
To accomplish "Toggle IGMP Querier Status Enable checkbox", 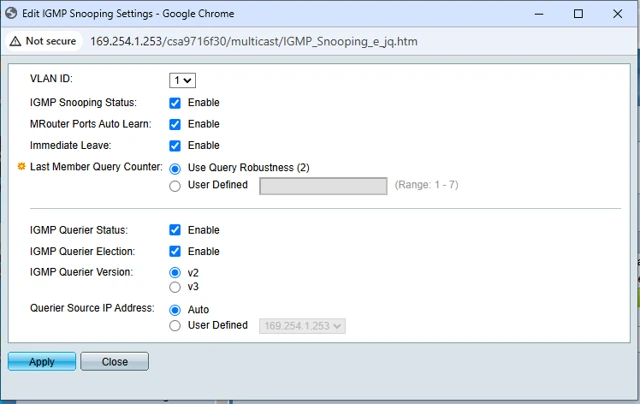I will tap(175, 230).
